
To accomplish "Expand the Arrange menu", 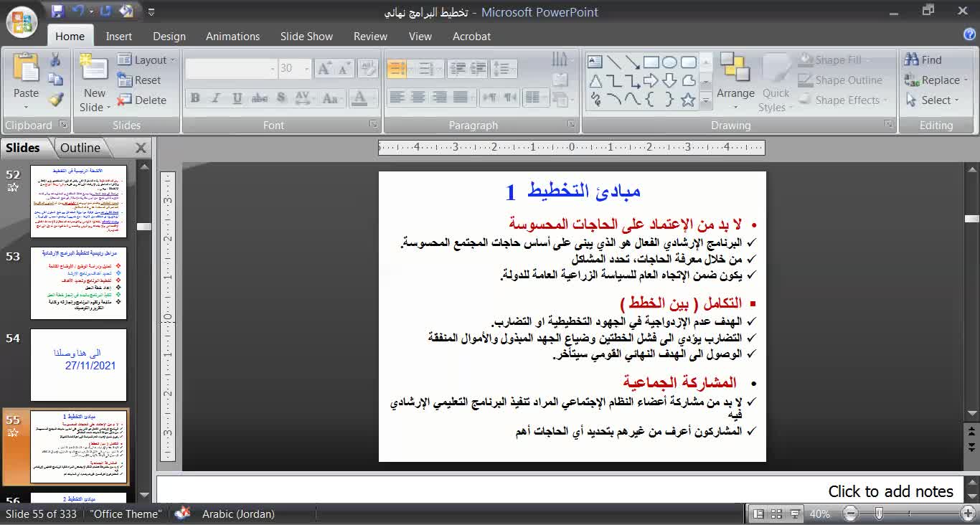I will click(735, 82).
